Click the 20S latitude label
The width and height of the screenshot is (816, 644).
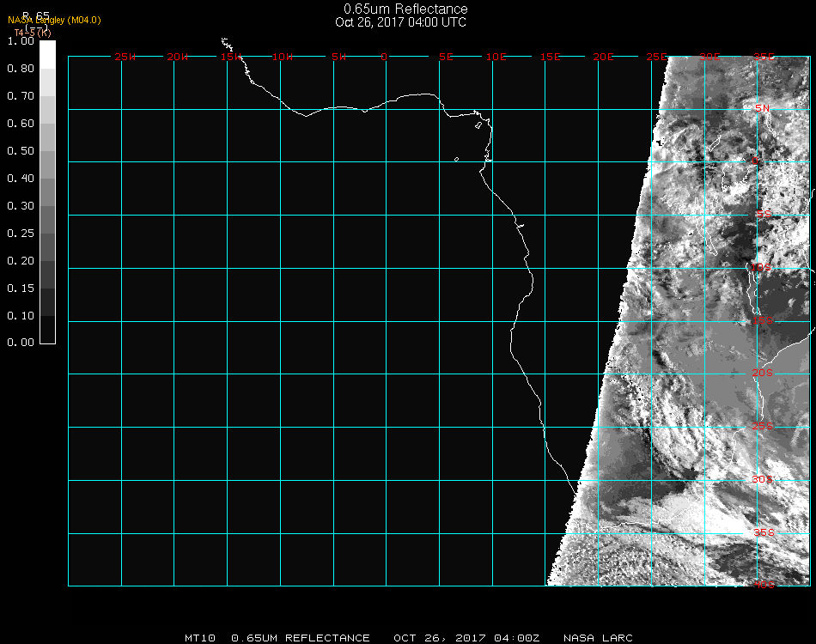point(763,373)
